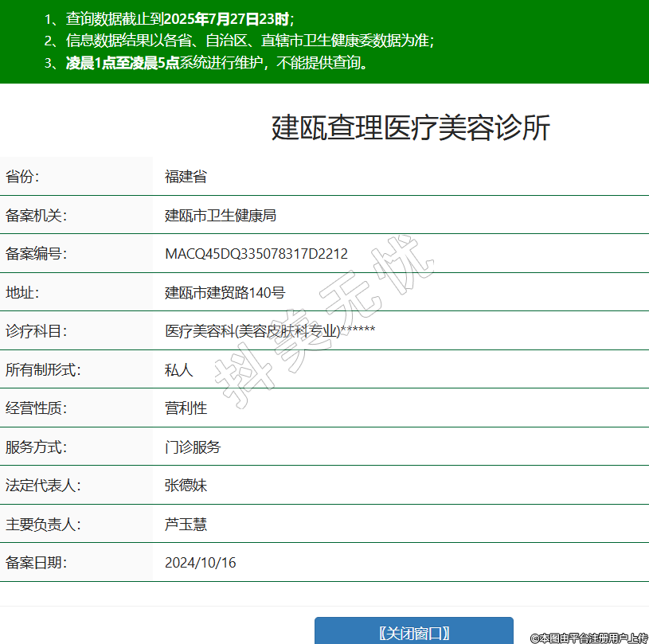Click the 法定代表人 field label
This screenshot has width=649, height=644.
43,485
